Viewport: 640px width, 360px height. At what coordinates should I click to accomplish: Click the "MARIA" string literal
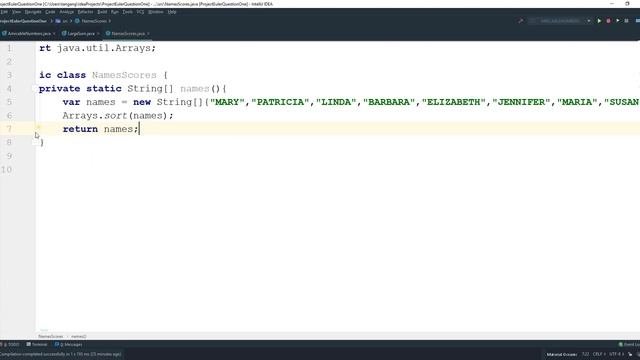click(x=578, y=102)
